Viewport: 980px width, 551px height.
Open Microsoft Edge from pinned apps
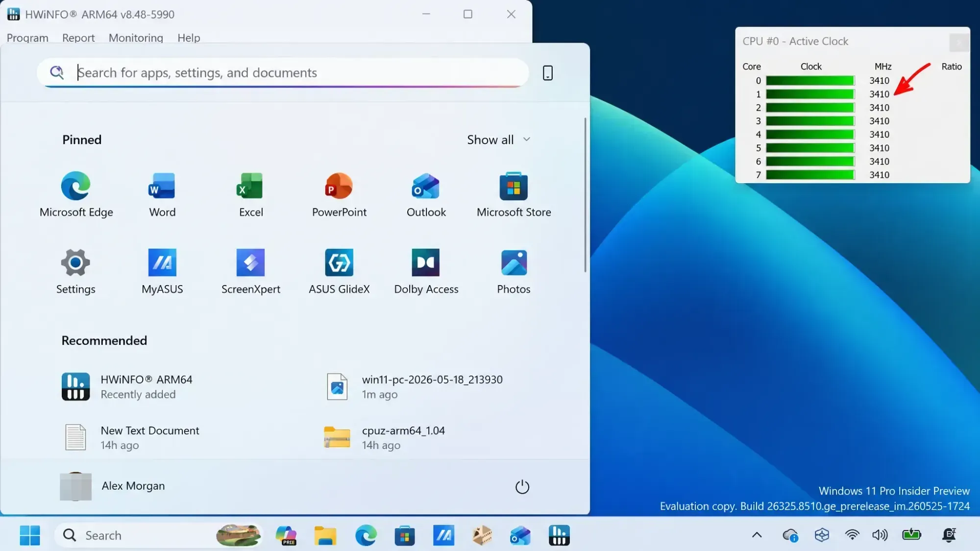[76, 194]
